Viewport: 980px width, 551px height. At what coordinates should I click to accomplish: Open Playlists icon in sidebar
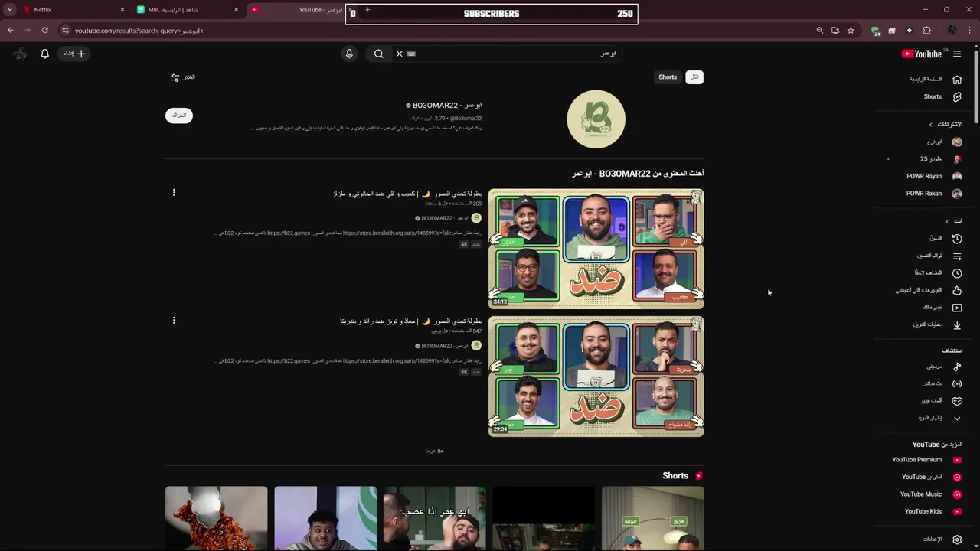pyautogui.click(x=957, y=256)
